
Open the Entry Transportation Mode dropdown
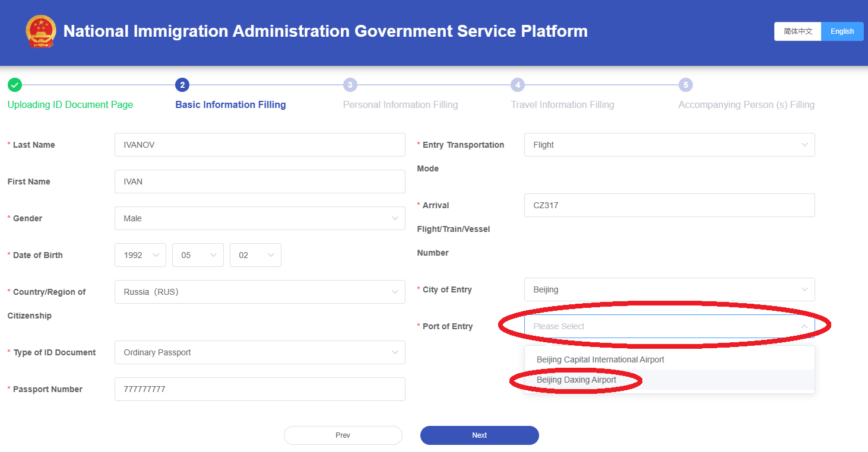669,145
